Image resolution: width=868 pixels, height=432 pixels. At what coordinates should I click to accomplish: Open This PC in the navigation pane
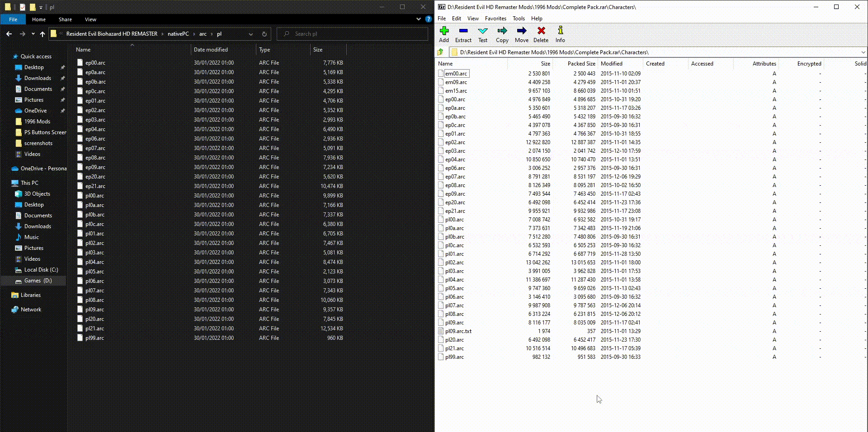(x=29, y=183)
